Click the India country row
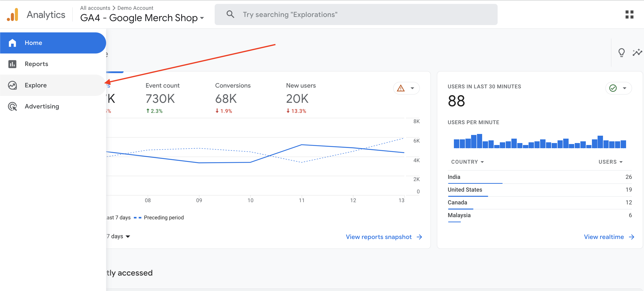This screenshot has height=291, width=644. (540, 177)
